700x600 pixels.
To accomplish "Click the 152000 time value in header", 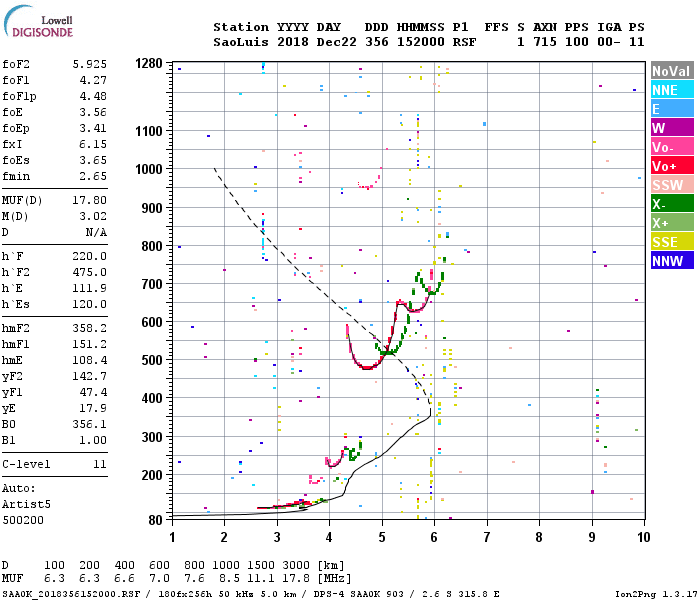I will [421, 42].
